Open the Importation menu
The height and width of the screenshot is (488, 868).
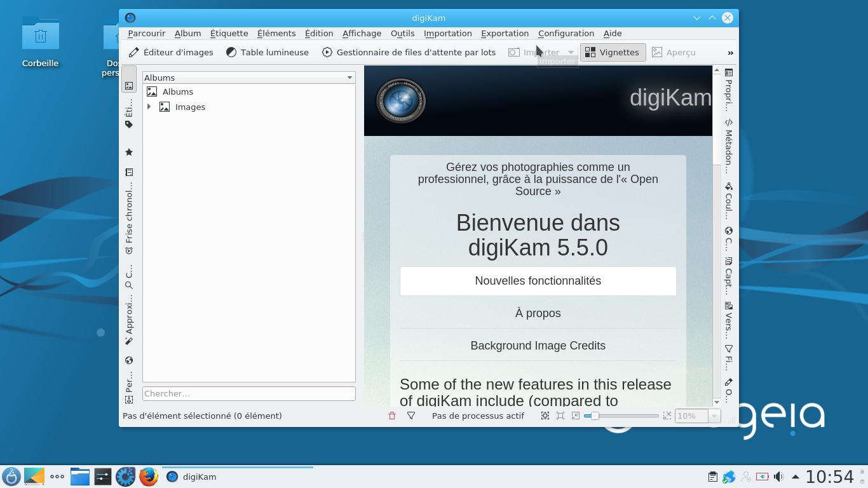coord(448,33)
